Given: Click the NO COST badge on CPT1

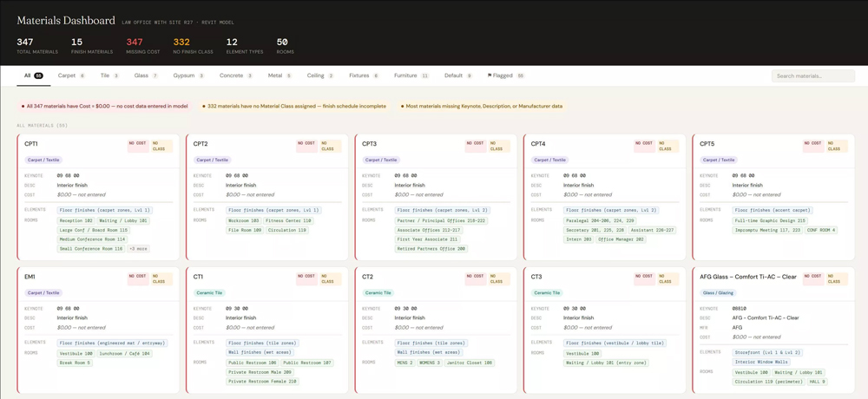Looking at the screenshot, I should coord(138,146).
